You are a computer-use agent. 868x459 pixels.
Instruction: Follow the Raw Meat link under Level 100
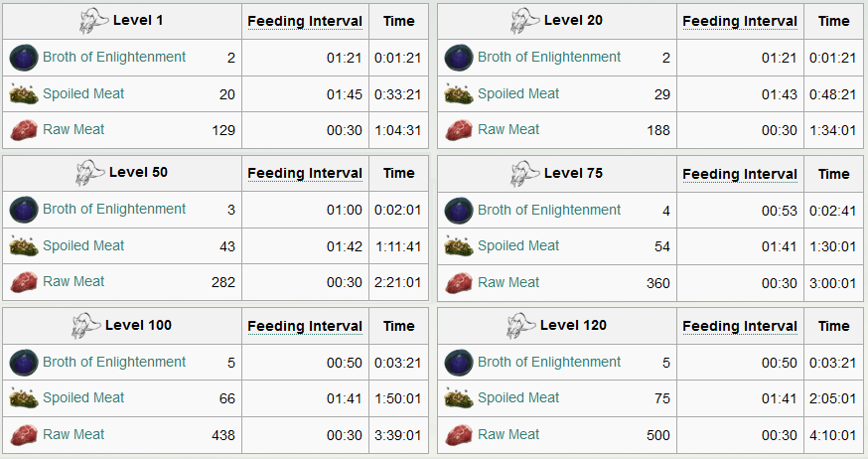point(73,434)
